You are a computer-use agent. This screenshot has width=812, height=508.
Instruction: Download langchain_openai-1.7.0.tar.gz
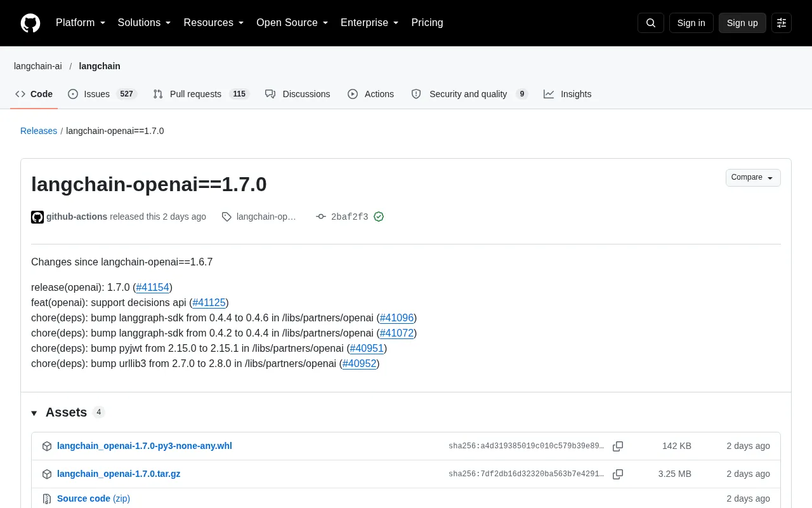pos(119,474)
